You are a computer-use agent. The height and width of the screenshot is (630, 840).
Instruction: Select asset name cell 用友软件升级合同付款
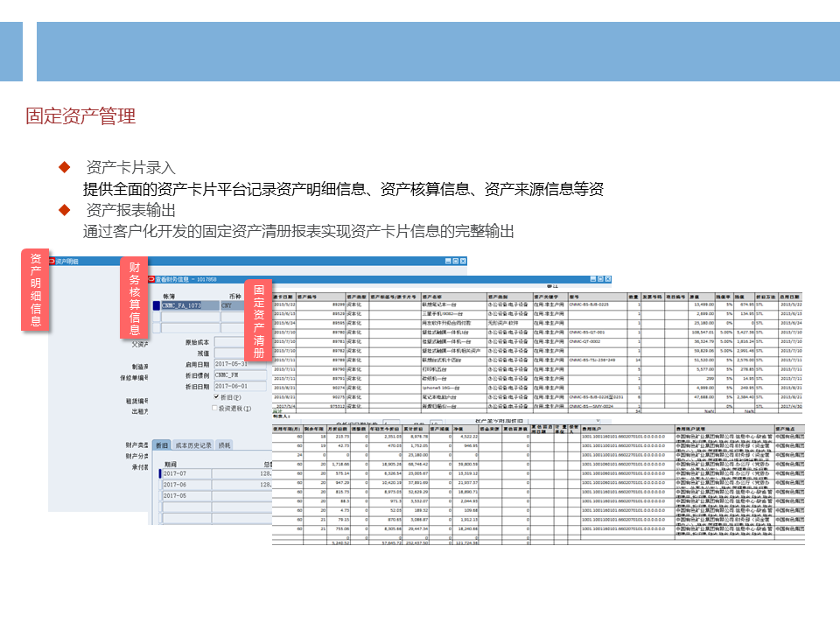coord(454,323)
